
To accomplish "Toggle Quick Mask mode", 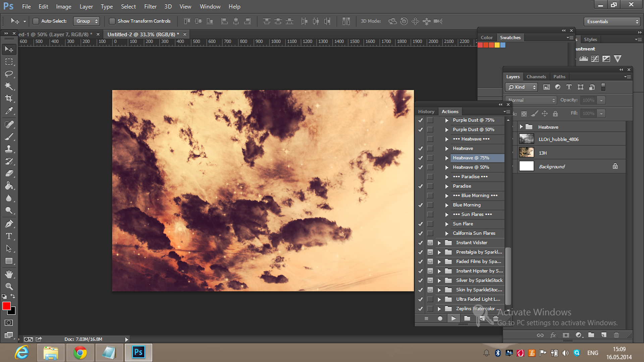I will (9, 322).
